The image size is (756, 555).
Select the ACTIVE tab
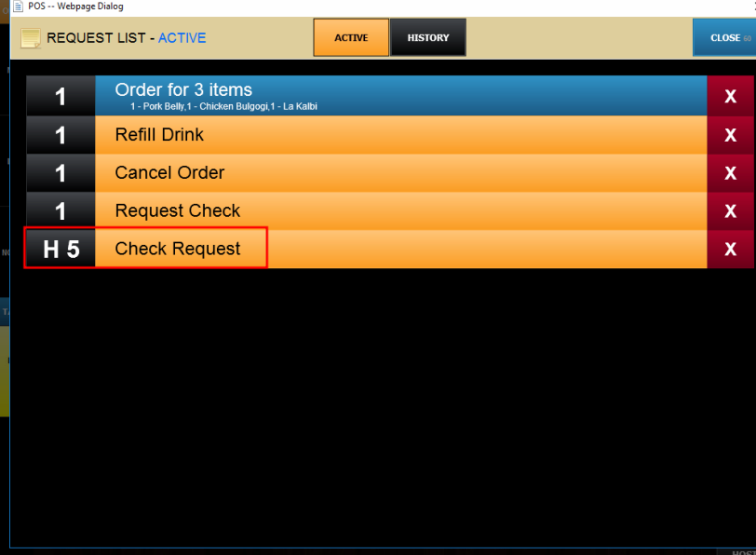pyautogui.click(x=351, y=37)
